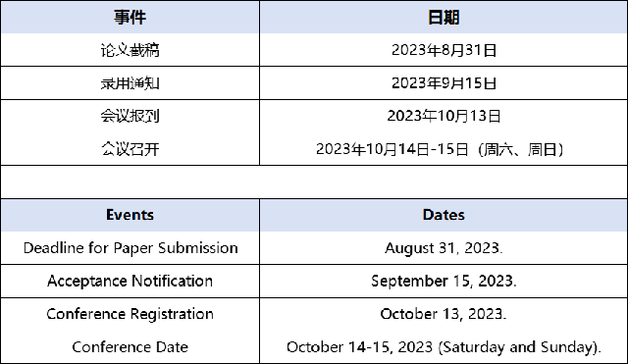Click the Events header cell
The height and width of the screenshot is (364, 628).
[130, 215]
